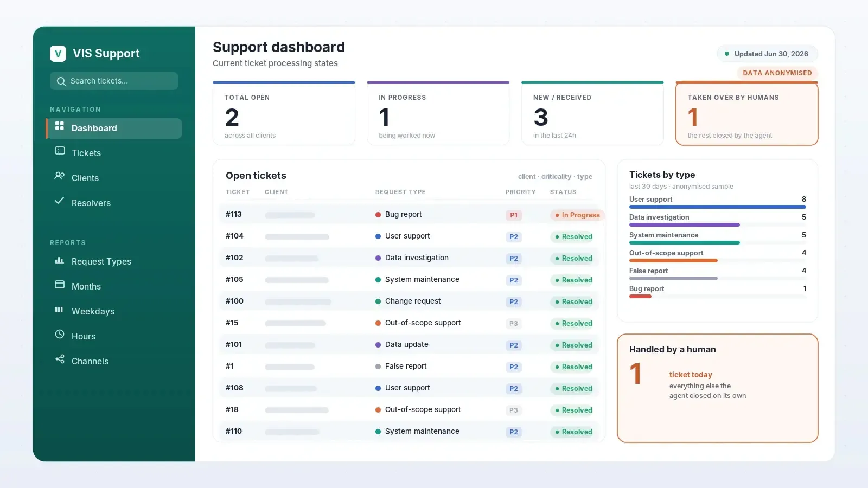Click the REQUEST TYPE column header
Viewport: 868px width, 488px height.
point(400,192)
